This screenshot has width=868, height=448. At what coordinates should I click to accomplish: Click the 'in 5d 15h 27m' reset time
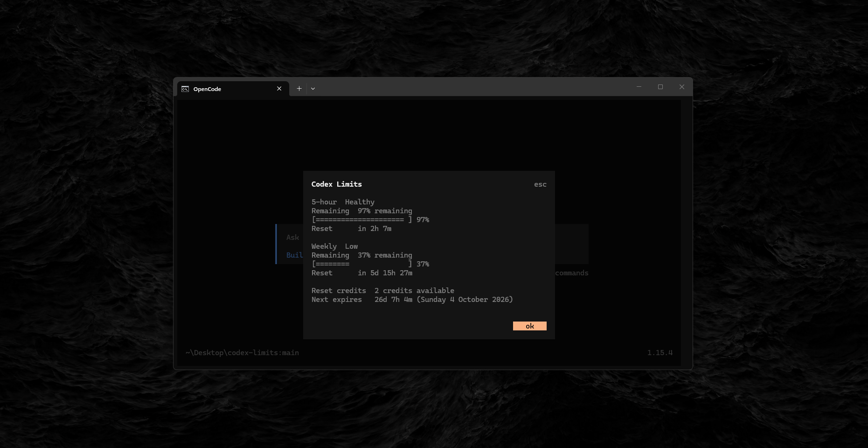(385, 273)
